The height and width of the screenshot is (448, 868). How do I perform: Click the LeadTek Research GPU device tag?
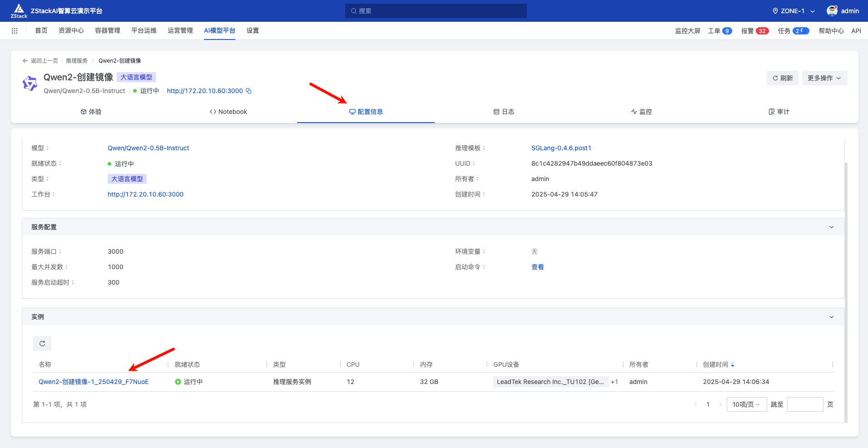(x=551, y=382)
